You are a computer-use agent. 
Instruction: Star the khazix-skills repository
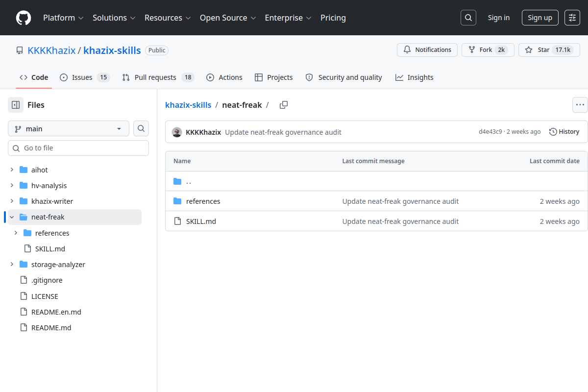pyautogui.click(x=549, y=50)
